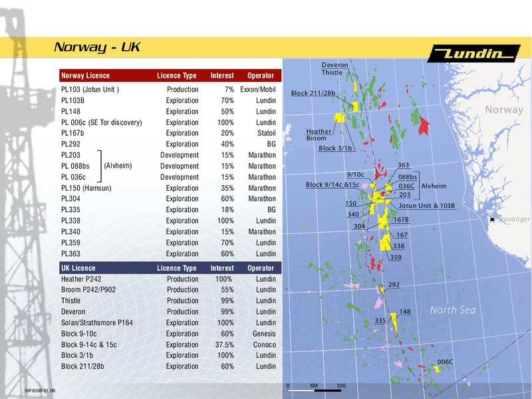Click the 'Deveron Thistle' map label
This screenshot has height=399, width=532.
pos(334,68)
